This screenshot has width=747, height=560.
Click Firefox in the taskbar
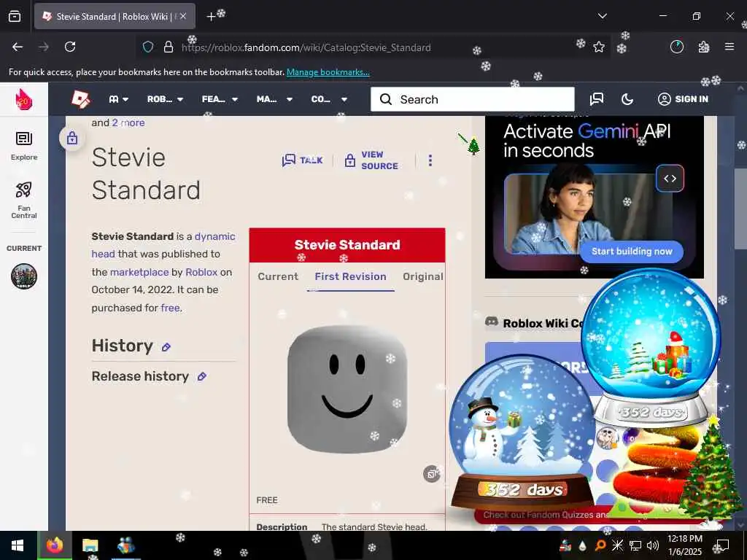[55, 545]
